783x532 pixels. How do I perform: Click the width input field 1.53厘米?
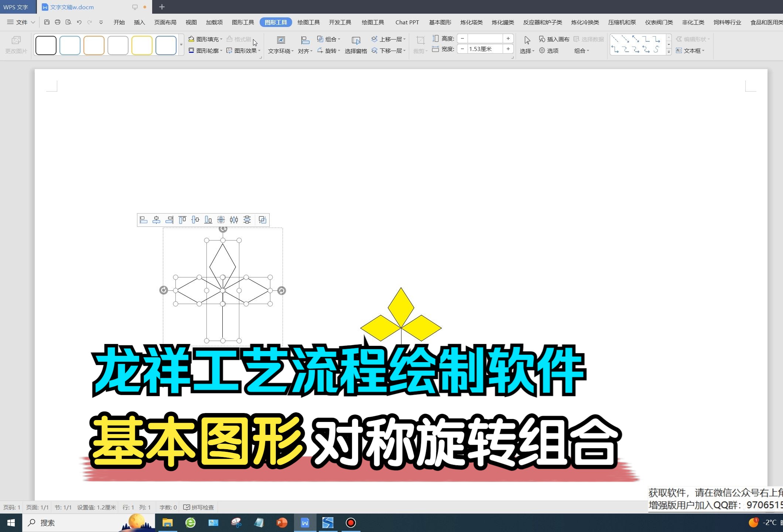point(485,49)
